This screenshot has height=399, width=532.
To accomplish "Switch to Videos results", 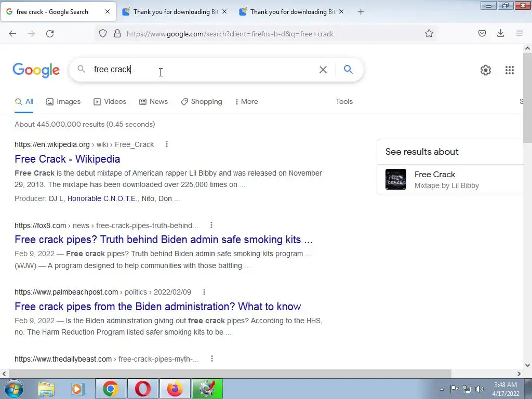I will tap(110, 101).
